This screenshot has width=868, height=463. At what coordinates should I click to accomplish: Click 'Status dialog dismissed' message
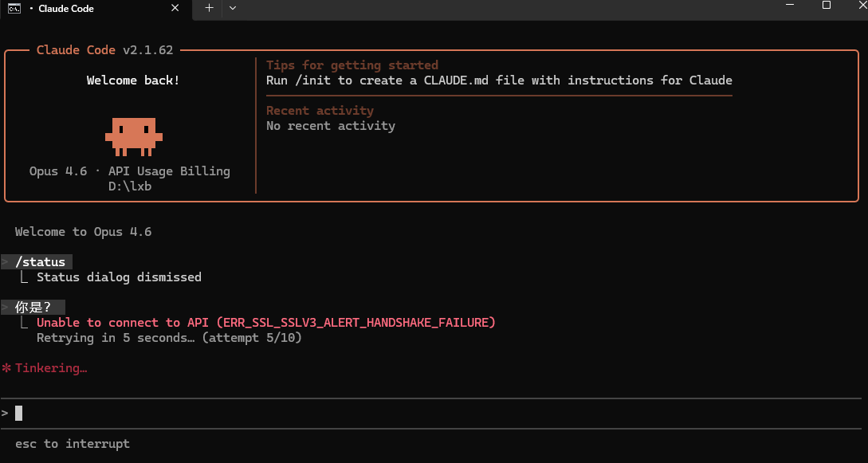point(119,277)
